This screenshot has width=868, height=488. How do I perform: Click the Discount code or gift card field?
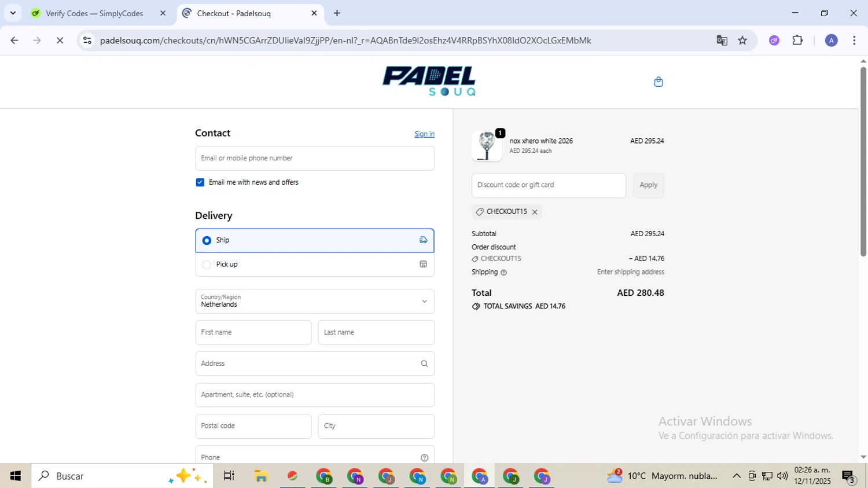click(x=549, y=185)
